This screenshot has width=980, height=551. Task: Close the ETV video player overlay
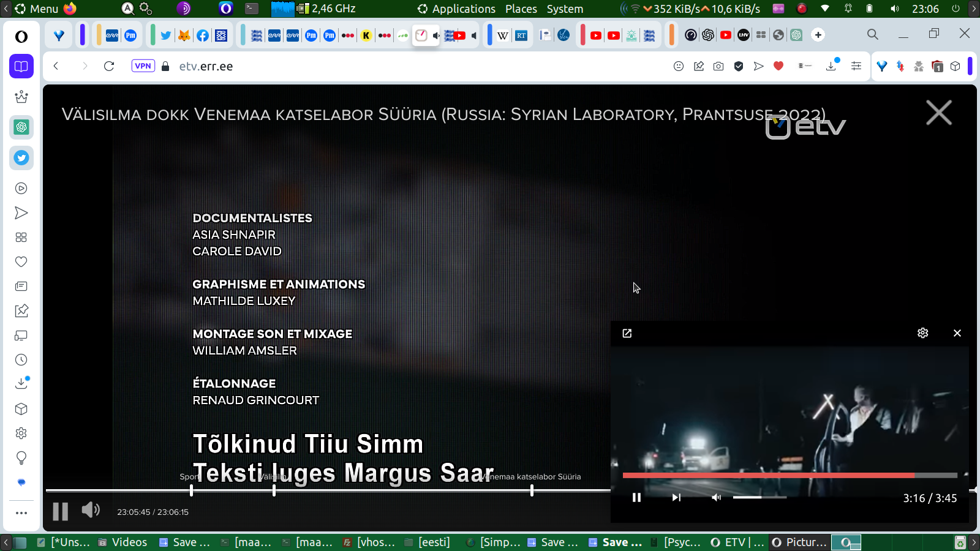point(939,113)
